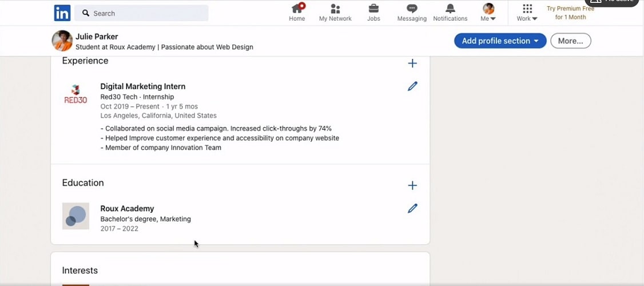Select the customer experience bullet line
This screenshot has height=286, width=644.
click(x=220, y=138)
